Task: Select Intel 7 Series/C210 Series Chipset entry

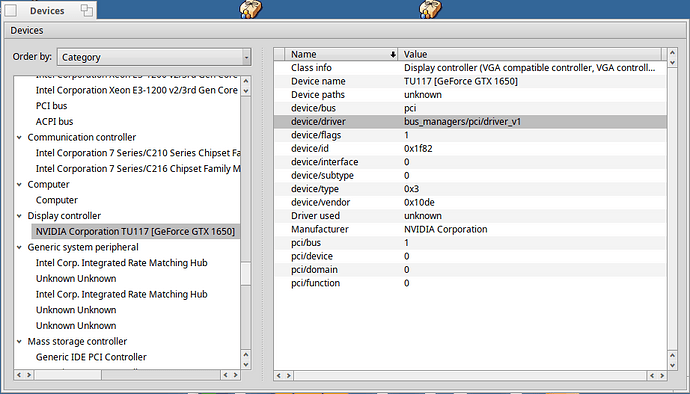Action: click(138, 153)
